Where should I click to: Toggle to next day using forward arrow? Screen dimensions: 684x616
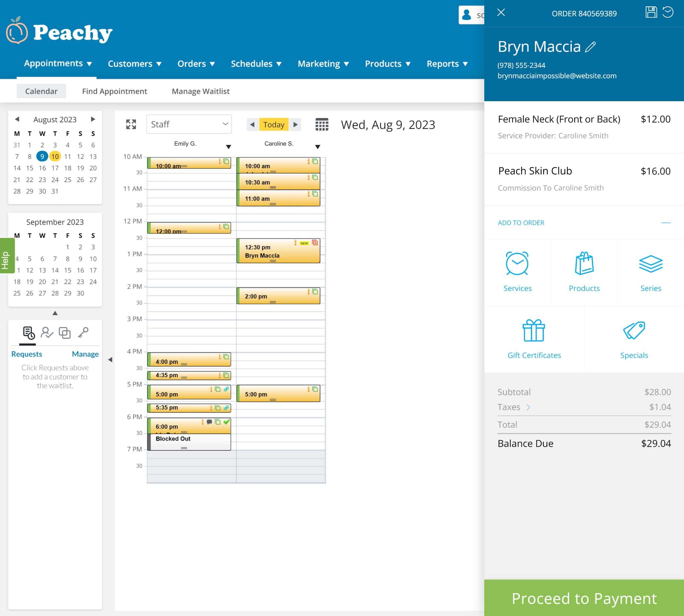pos(297,124)
